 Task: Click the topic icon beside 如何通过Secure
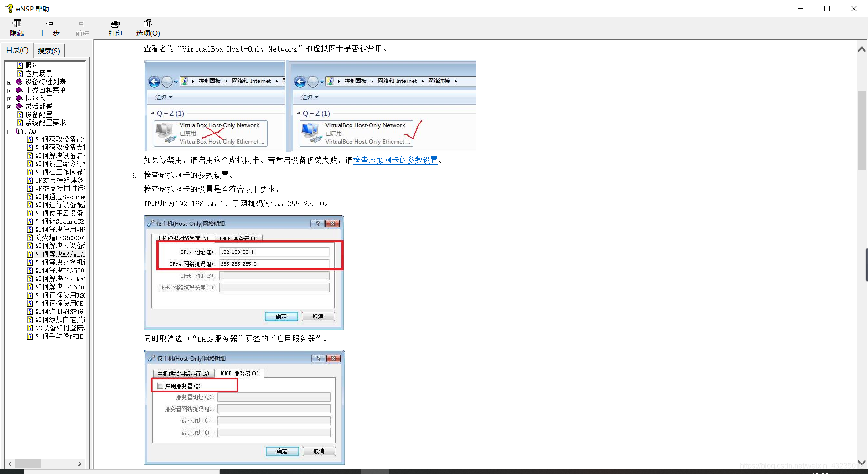coord(30,196)
